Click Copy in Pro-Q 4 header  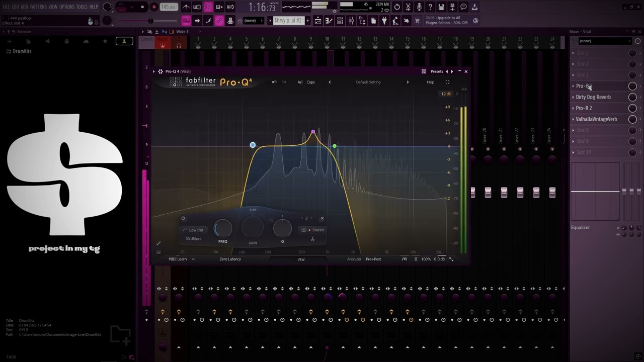(x=311, y=82)
